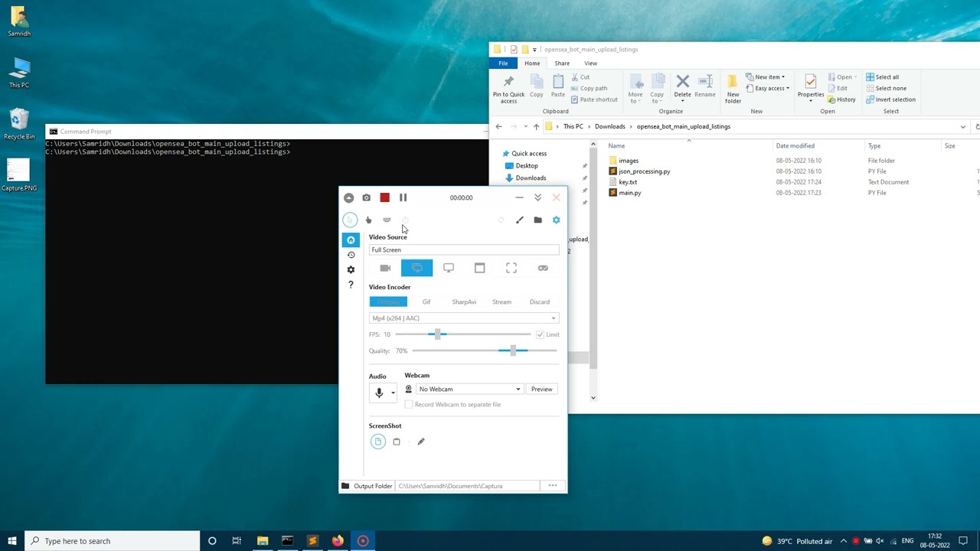This screenshot has width=980, height=551.
Task: Collapse Captura panel with double chevron
Action: pos(537,197)
